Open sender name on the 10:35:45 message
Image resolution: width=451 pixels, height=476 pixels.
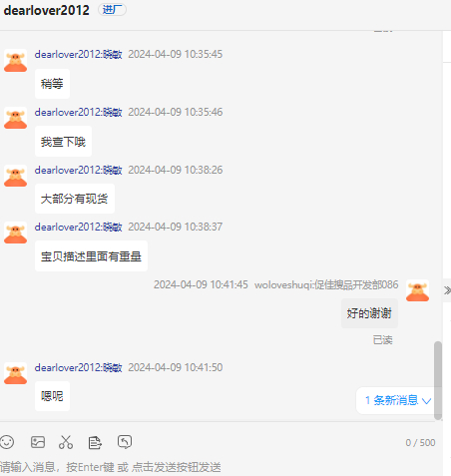coord(79,54)
